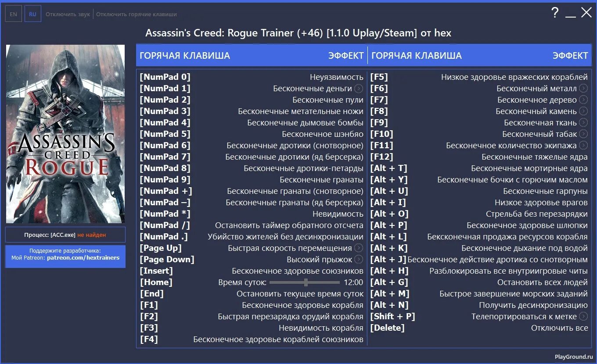Toggle Неуязвимость cheat
The height and width of the screenshot is (364, 597).
coord(337,77)
